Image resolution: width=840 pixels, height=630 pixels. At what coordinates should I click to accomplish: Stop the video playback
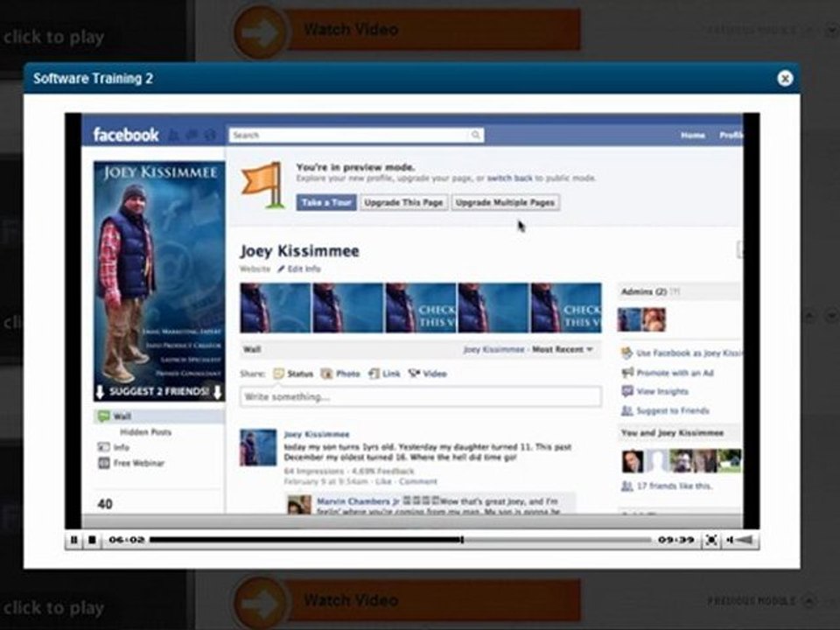[x=92, y=540]
